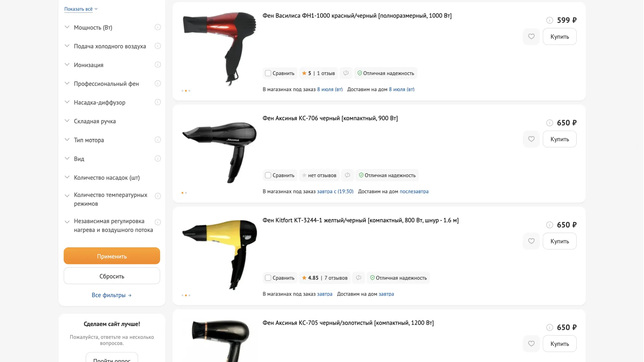Reset filters with Сбросить button
Screen dimensions: 644x362
(112, 276)
